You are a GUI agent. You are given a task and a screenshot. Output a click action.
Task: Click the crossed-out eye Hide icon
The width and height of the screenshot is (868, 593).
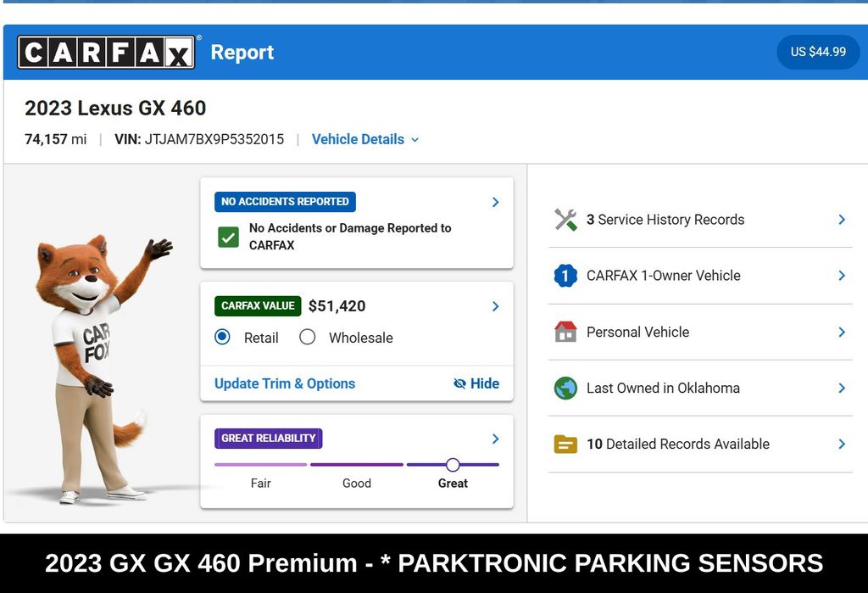tap(459, 383)
